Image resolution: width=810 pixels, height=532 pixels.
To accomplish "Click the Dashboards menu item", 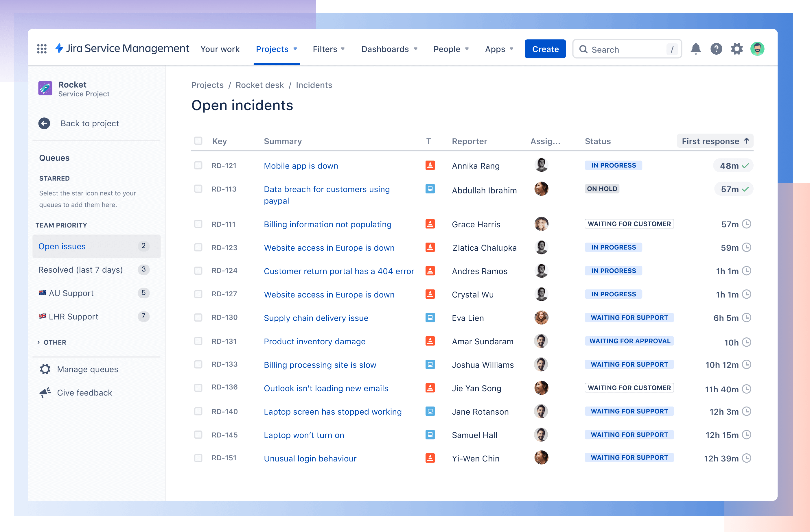I will tap(389, 49).
